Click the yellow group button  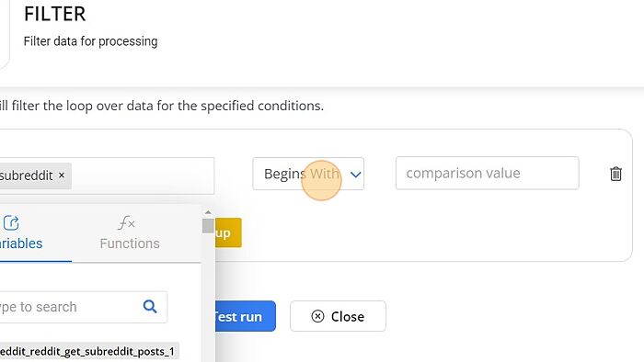click(228, 232)
